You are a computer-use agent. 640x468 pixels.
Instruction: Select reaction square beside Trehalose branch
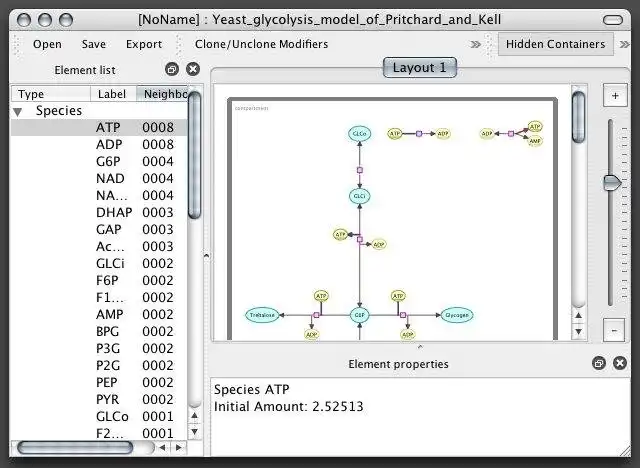[x=316, y=315]
